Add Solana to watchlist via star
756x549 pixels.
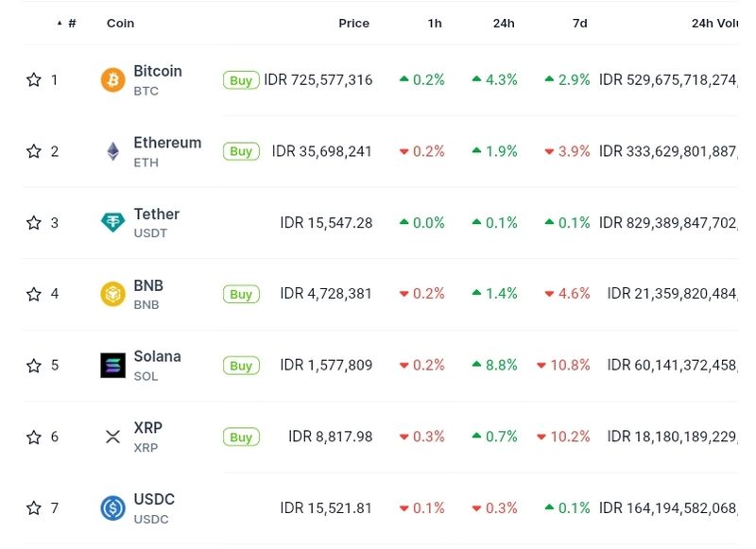(34, 366)
